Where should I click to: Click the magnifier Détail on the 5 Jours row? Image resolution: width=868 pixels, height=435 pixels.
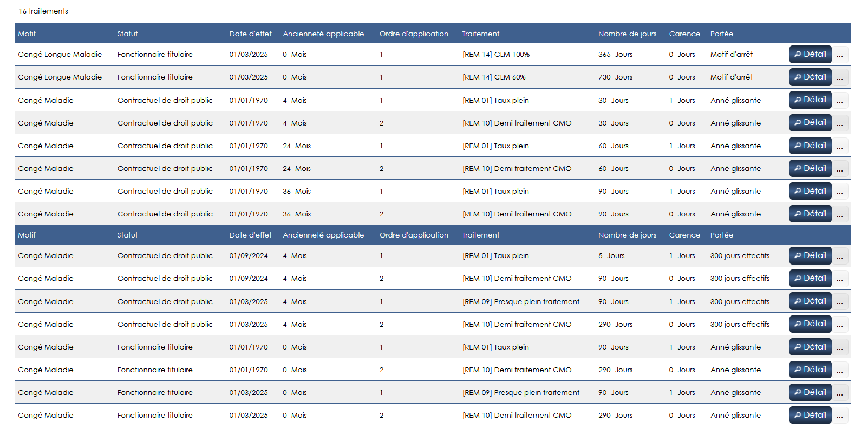coord(810,256)
